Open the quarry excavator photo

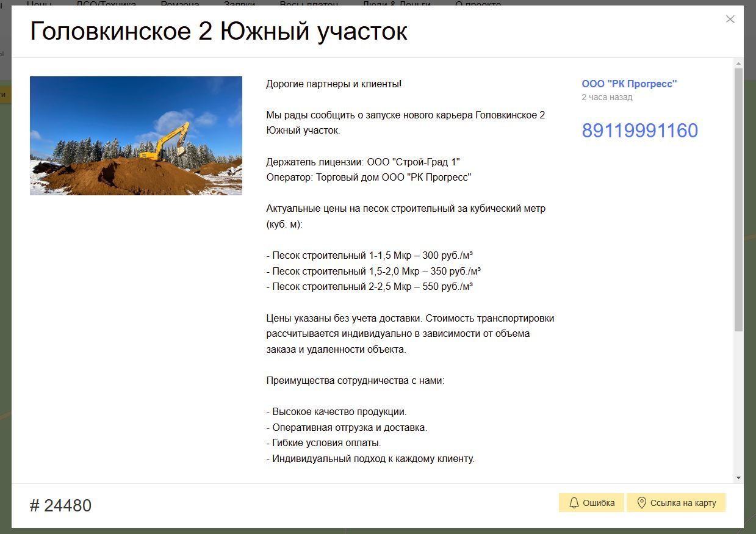(x=136, y=135)
